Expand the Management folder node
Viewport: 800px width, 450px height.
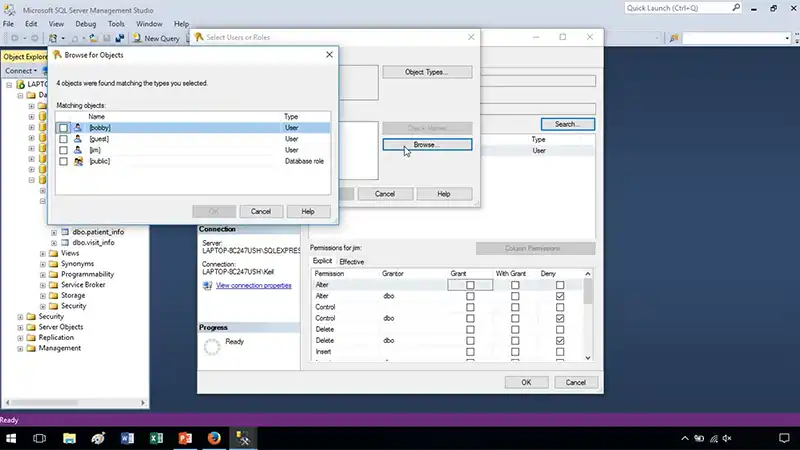(20, 348)
